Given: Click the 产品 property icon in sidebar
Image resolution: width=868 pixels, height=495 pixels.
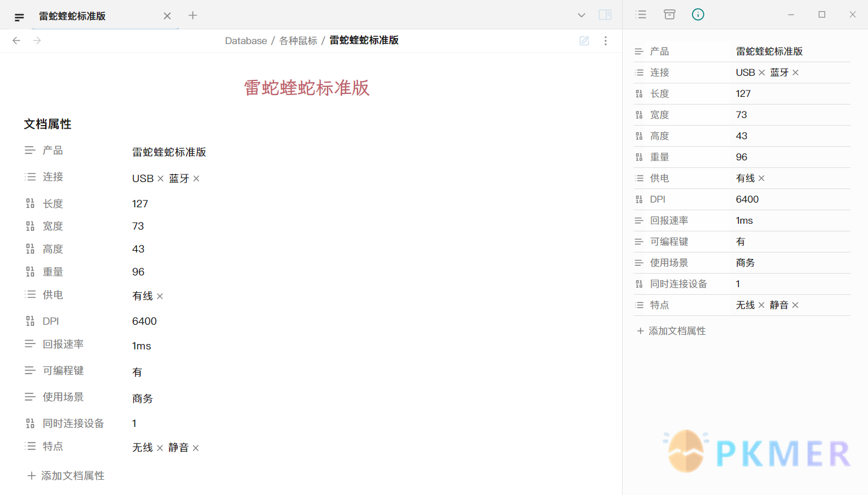Looking at the screenshot, I should [x=639, y=52].
